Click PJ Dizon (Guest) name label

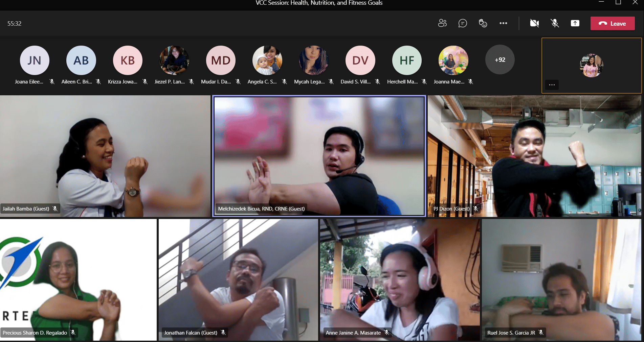point(451,209)
